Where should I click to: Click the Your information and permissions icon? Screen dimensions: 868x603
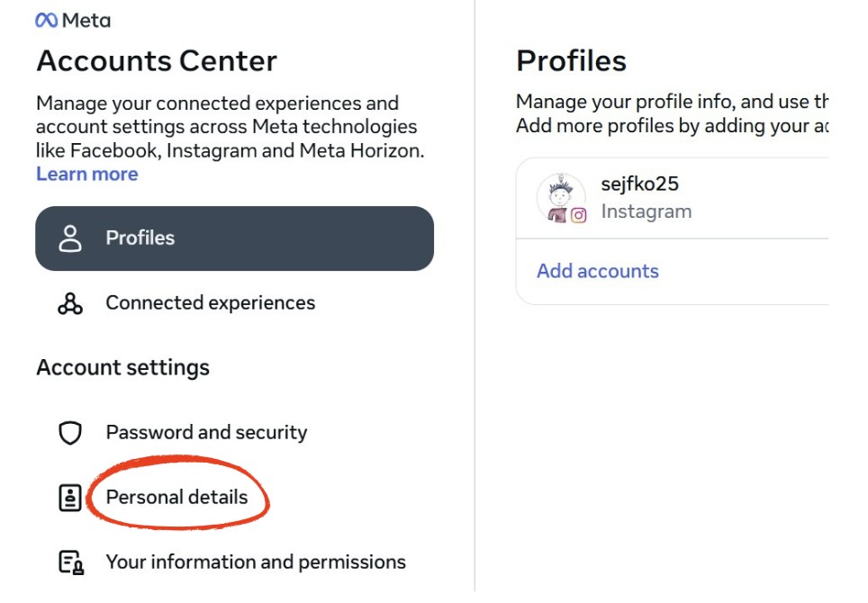click(x=71, y=562)
